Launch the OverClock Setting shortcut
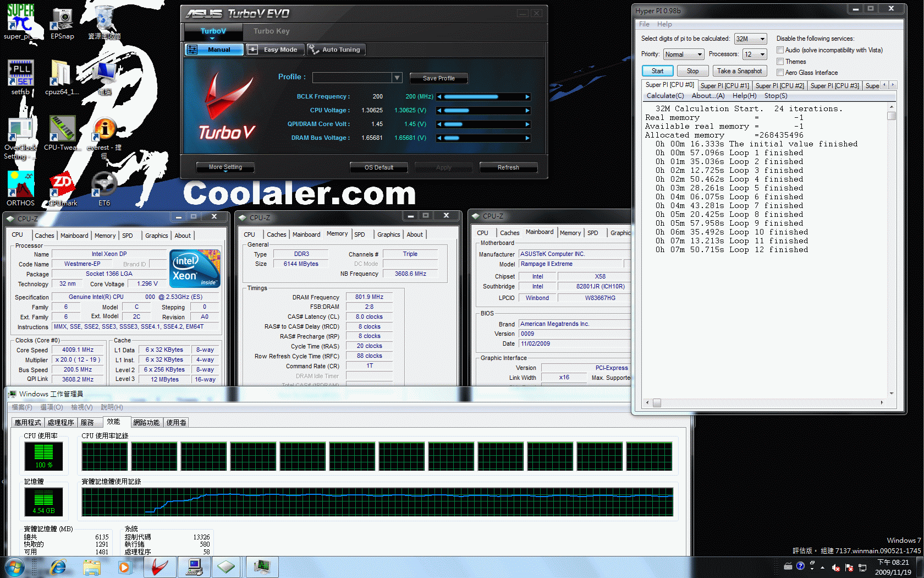This screenshot has height=578, width=924. pyautogui.click(x=20, y=138)
